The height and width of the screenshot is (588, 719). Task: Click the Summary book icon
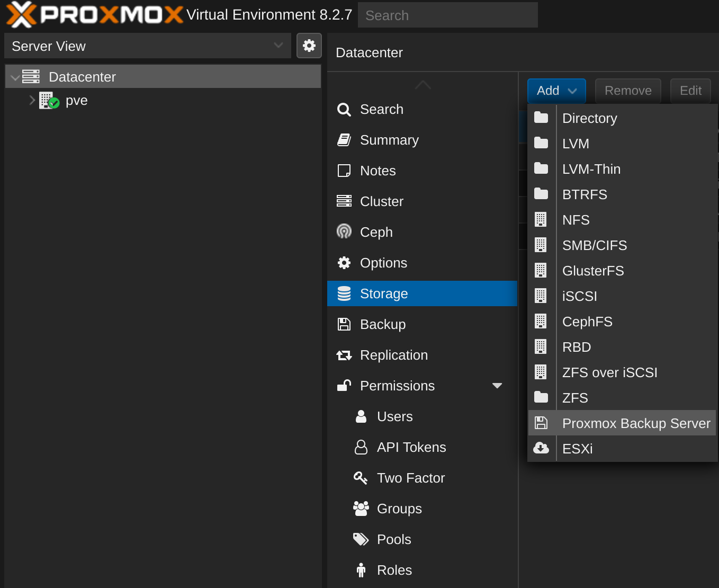344,140
